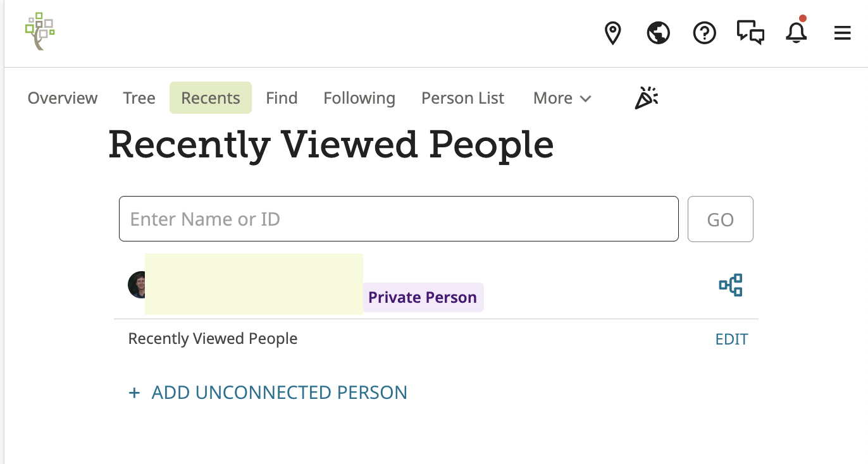
Task: Show notifications with the bell icon
Action: coord(797,33)
